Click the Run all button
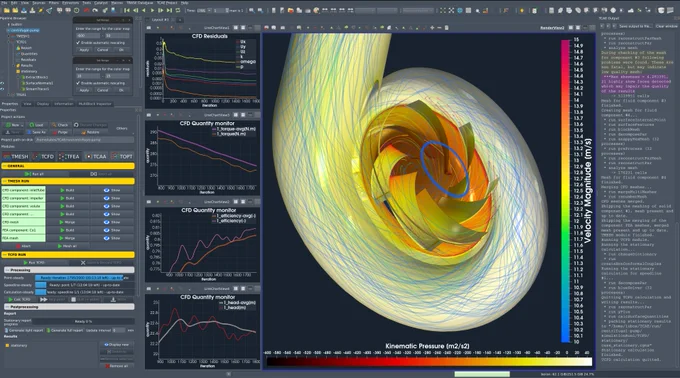Viewport: 680px width, 378px height. pyautogui.click(x=35, y=174)
